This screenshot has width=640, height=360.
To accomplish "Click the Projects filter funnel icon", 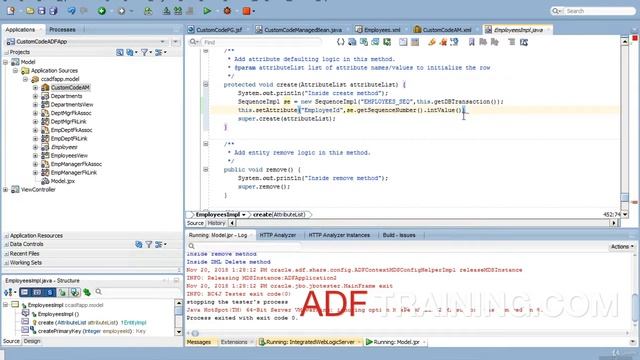I will tap(144, 52).
